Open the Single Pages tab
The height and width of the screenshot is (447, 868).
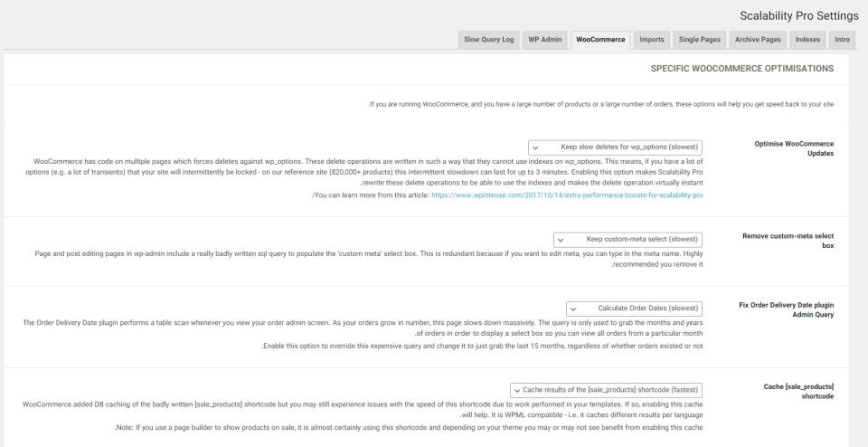(700, 40)
